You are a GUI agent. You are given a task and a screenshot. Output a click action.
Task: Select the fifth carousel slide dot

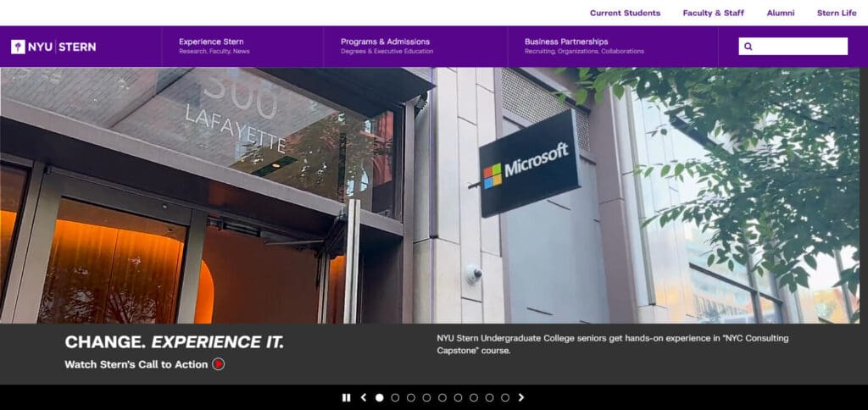(442, 397)
